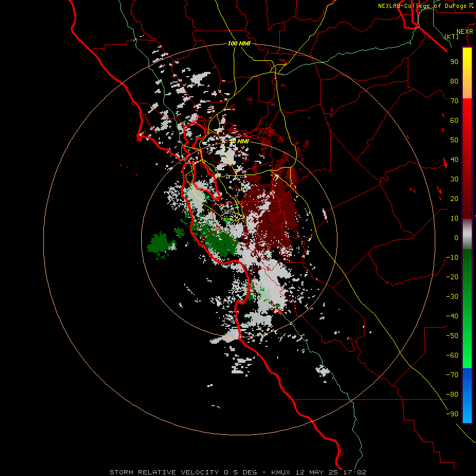Click the -70 knot scale label

coord(452,375)
